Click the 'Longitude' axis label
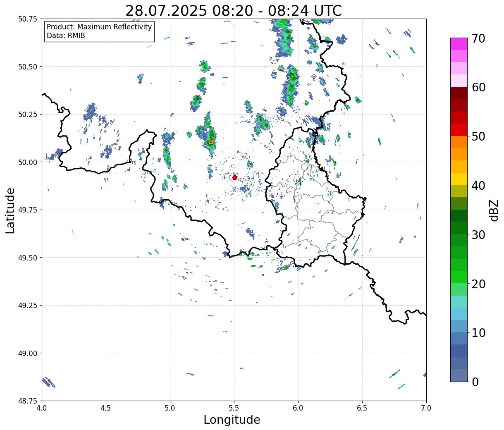The height and width of the screenshot is (430, 504). (232, 420)
